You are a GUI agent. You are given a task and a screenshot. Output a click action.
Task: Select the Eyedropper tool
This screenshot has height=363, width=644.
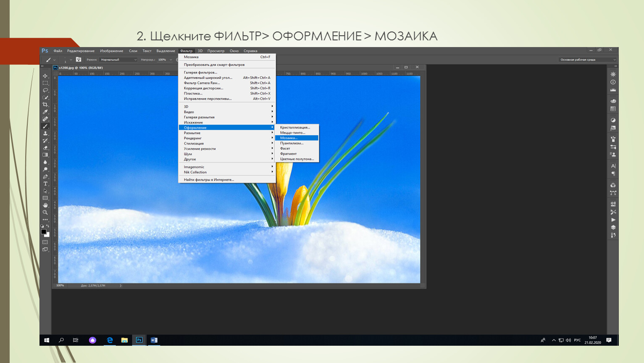click(x=45, y=112)
